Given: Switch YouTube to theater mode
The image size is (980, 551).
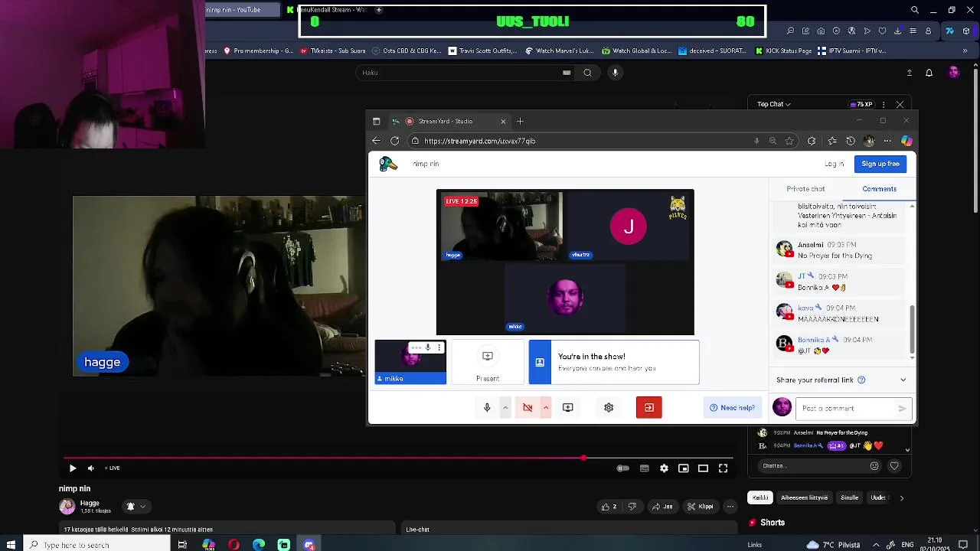Looking at the screenshot, I should point(703,468).
